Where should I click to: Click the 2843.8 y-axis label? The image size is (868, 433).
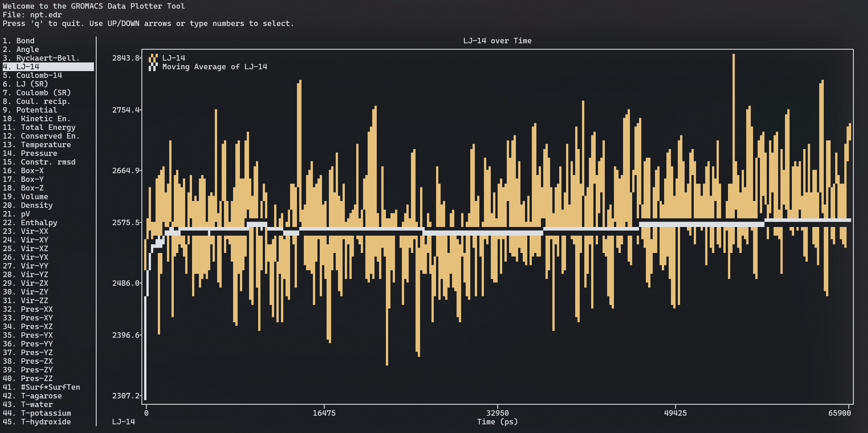coord(126,58)
